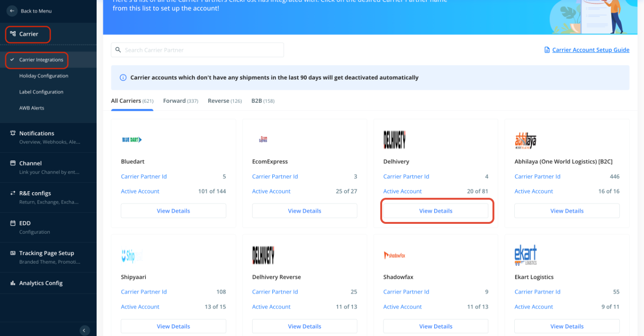This screenshot has height=336, width=644.
Task: Click the Back to Menu arrow icon
Action: pyautogui.click(x=12, y=11)
